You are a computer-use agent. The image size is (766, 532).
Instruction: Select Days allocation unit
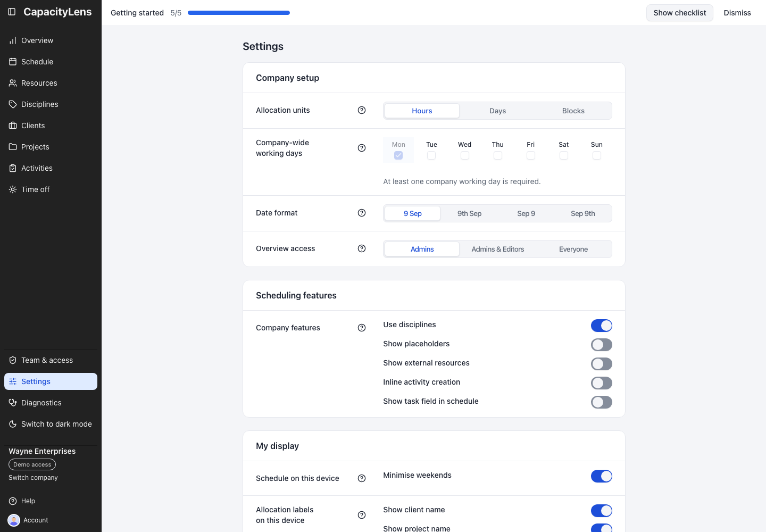[498, 111]
